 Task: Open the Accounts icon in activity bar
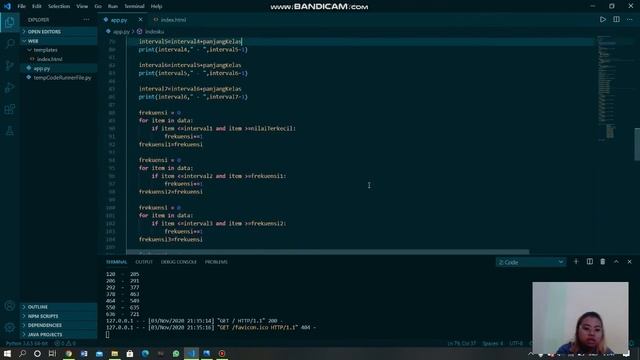10,306
